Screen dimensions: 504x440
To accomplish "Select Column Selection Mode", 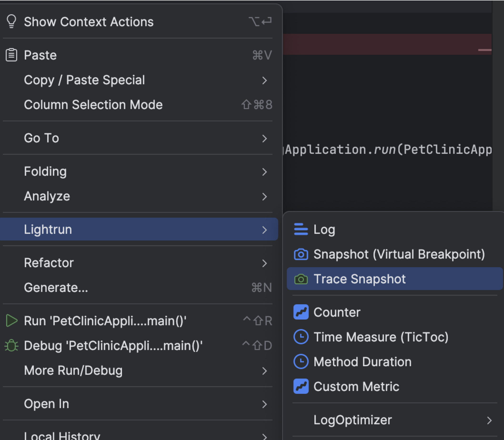I will point(93,105).
